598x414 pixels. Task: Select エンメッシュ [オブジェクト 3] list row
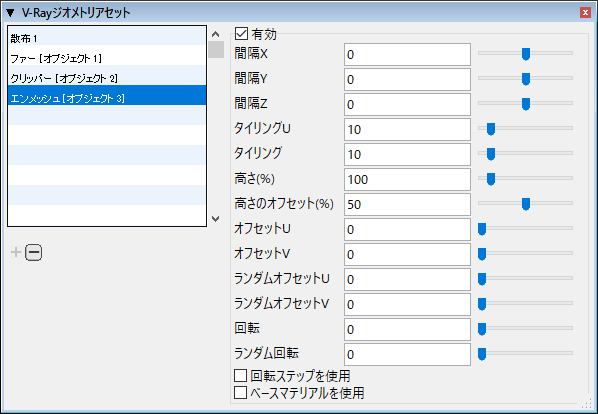coord(107,95)
